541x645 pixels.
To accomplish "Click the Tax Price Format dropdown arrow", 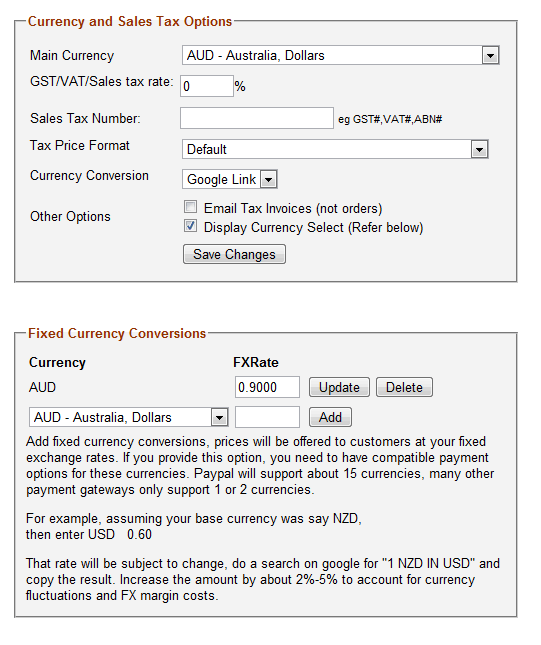I will pyautogui.click(x=479, y=149).
